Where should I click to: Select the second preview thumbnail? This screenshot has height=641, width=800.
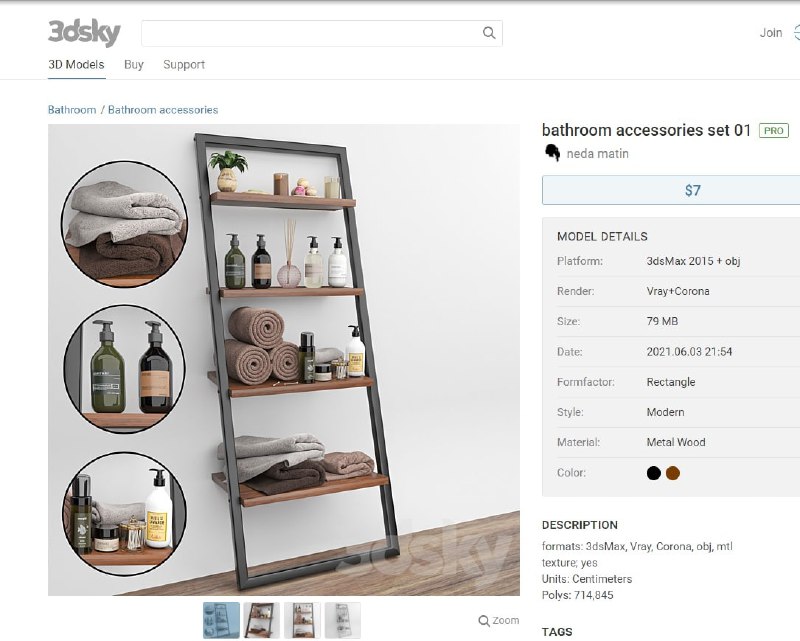click(x=262, y=620)
